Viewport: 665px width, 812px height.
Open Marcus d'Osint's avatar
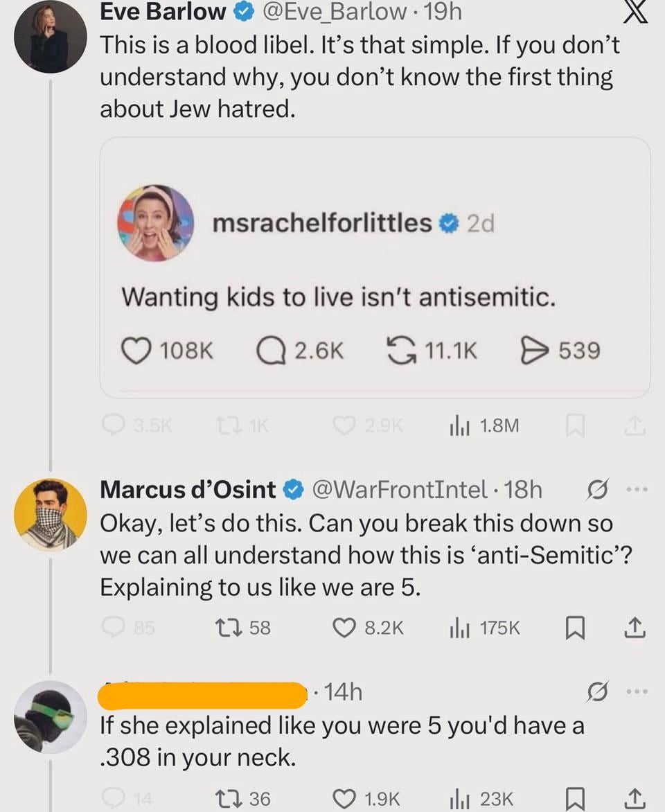coord(51,513)
